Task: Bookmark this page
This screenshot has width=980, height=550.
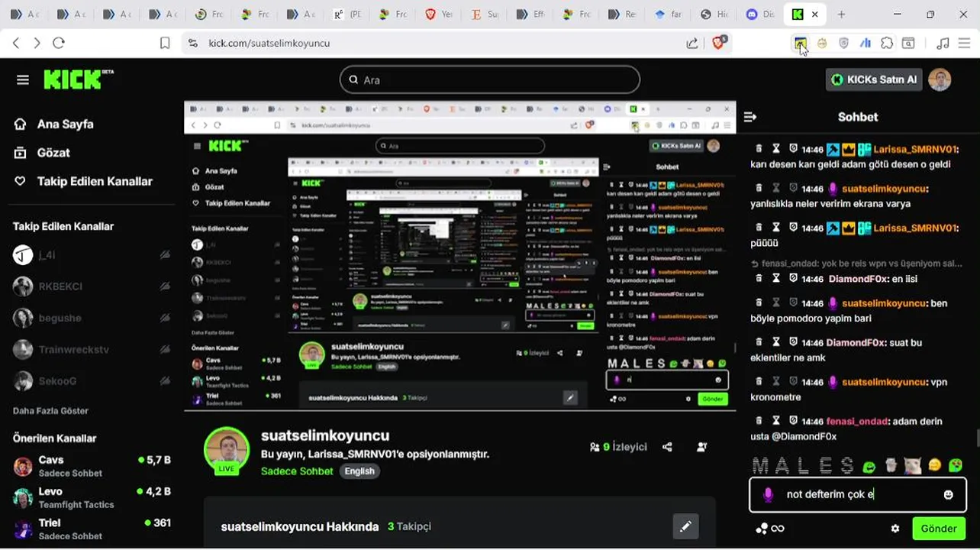Action: click(x=165, y=43)
